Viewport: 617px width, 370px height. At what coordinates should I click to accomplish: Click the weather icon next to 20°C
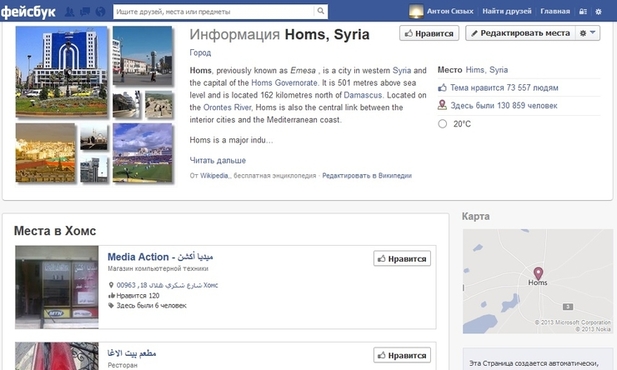point(442,124)
